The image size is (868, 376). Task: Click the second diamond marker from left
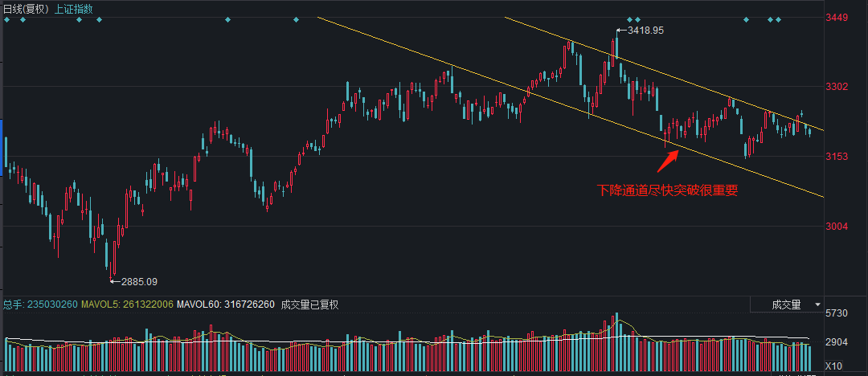23,20
